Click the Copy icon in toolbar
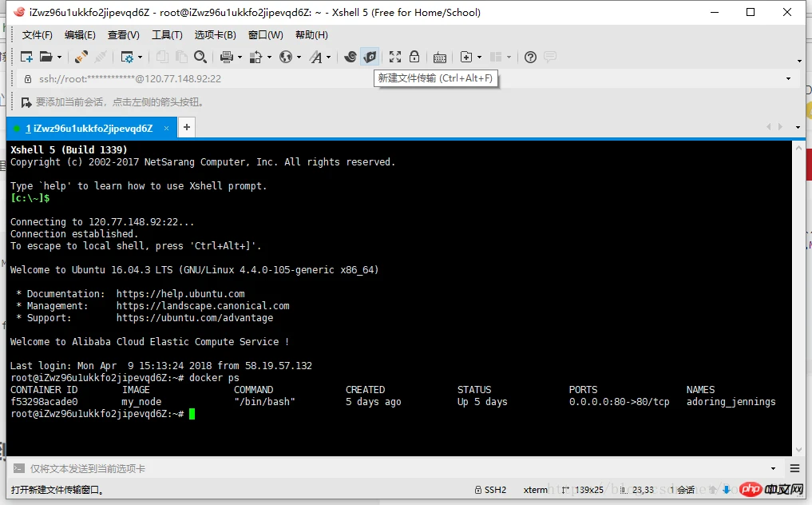The height and width of the screenshot is (505, 812). click(162, 57)
